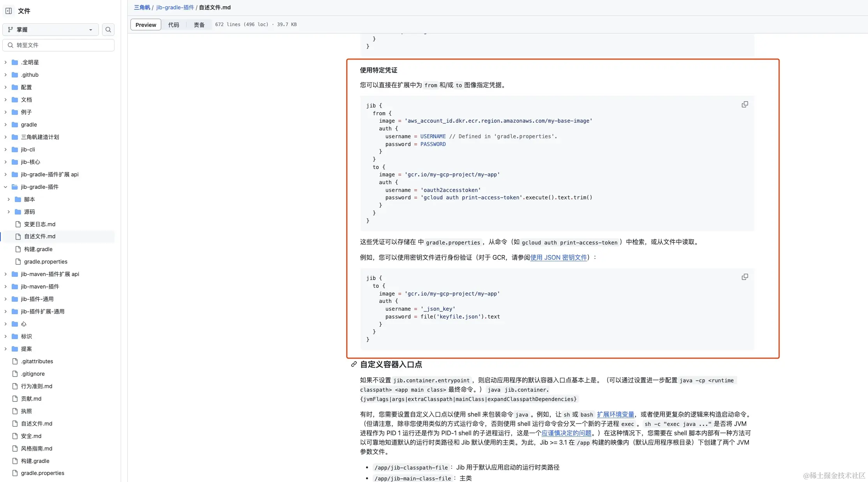
Task: Click the file search magnifier button
Action: tap(108, 30)
